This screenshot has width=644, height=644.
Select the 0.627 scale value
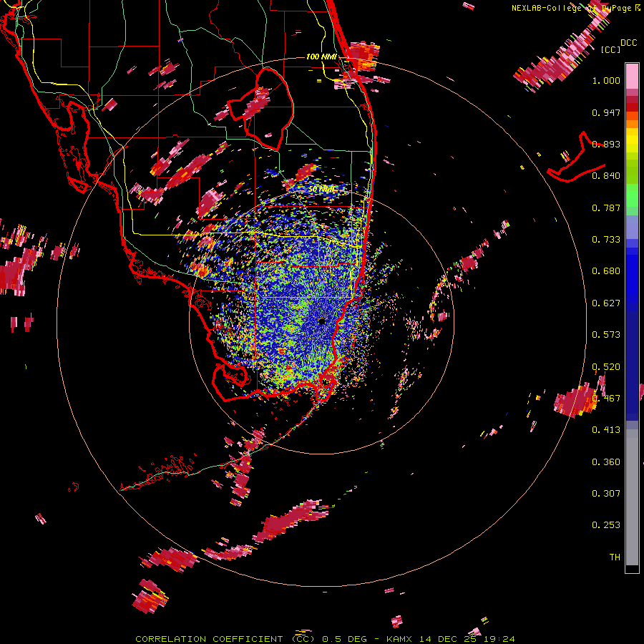pos(606,303)
